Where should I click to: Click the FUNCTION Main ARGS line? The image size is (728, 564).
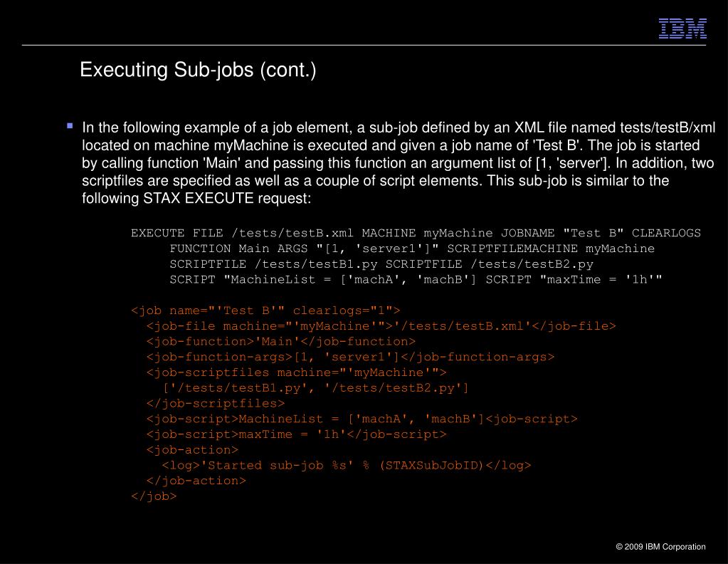coord(412,249)
